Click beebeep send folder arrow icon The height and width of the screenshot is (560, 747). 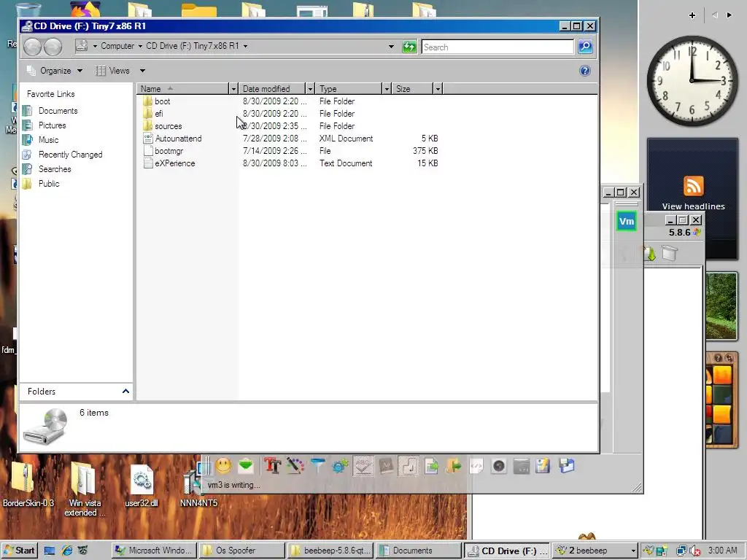tap(454, 466)
